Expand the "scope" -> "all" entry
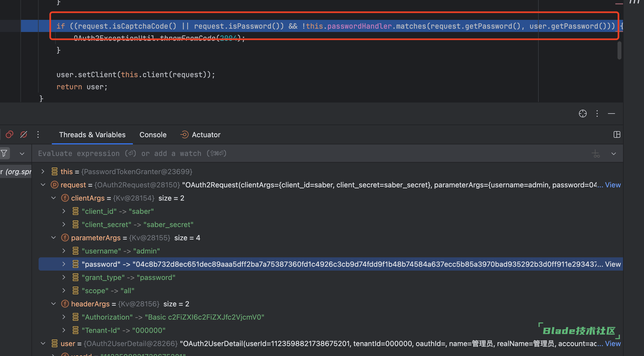Viewport: 644px width, 356px height. 64,290
